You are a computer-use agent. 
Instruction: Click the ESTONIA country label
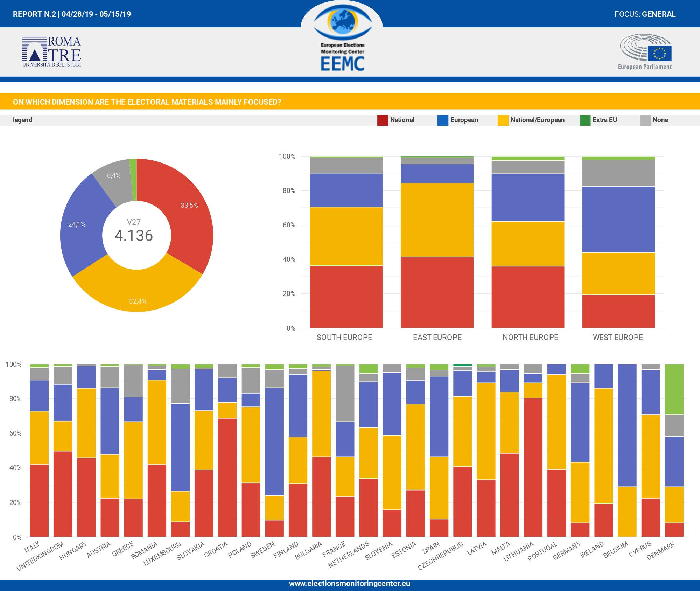pyautogui.click(x=404, y=550)
